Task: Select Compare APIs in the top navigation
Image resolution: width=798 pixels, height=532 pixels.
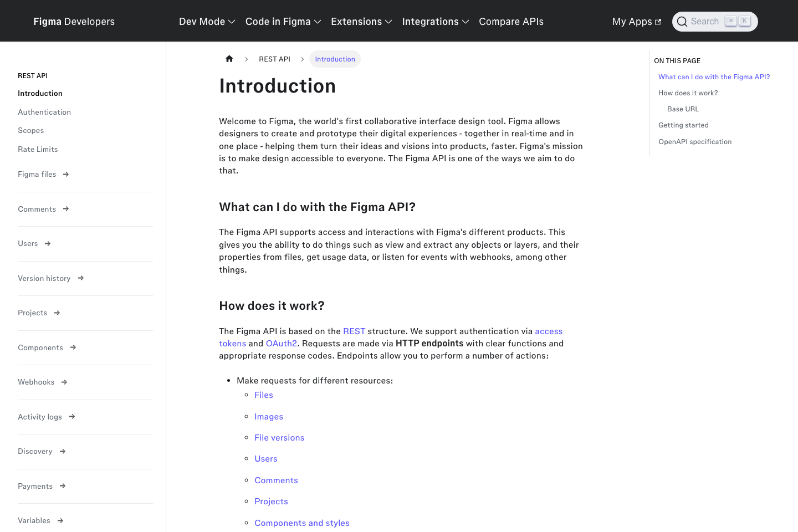Action: tap(511, 21)
